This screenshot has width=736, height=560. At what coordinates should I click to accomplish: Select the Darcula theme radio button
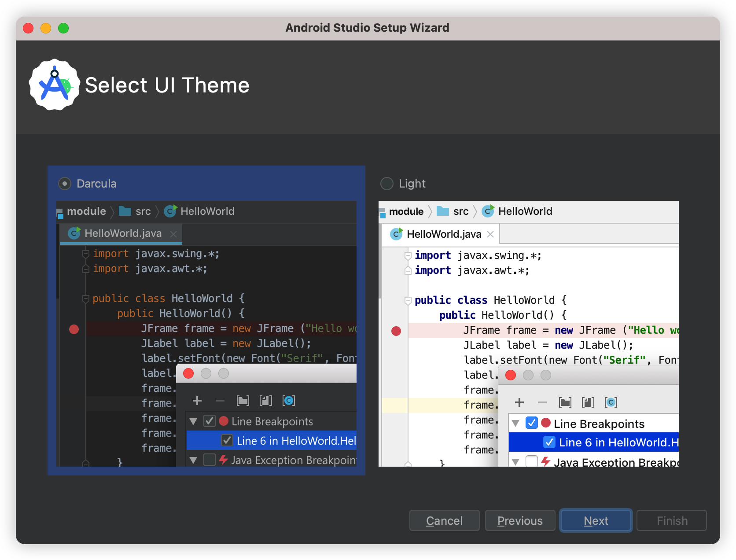[x=65, y=184]
